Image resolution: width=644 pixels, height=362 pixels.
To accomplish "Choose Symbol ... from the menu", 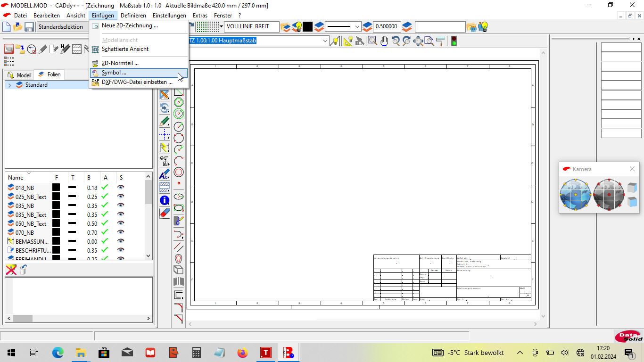I will [x=139, y=73].
